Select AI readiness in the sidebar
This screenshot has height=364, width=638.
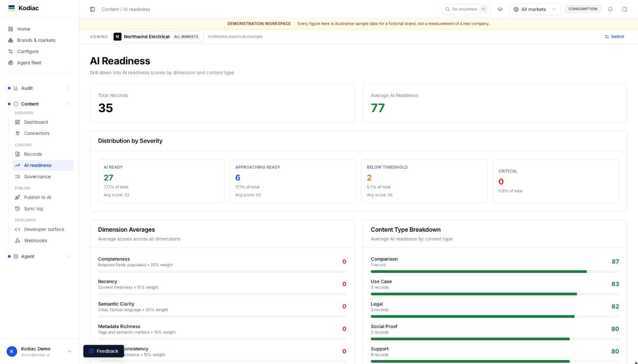43,165
